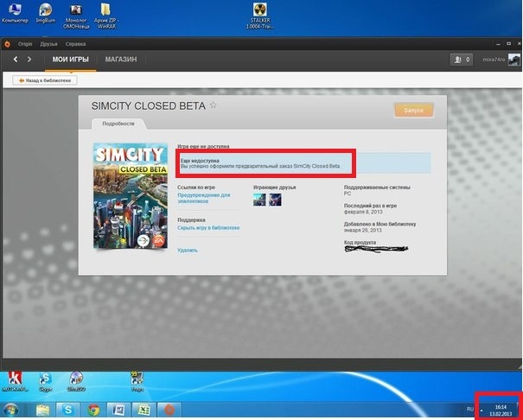Viewport: 523px width, 420px height.
Task: Click 'Добавлено в Мою библиотеку' label
Action: tap(379, 224)
